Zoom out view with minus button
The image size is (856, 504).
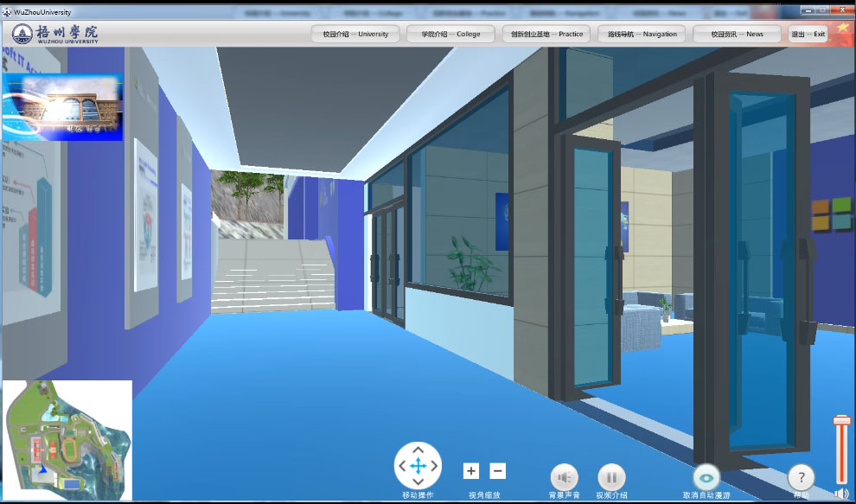click(x=498, y=471)
